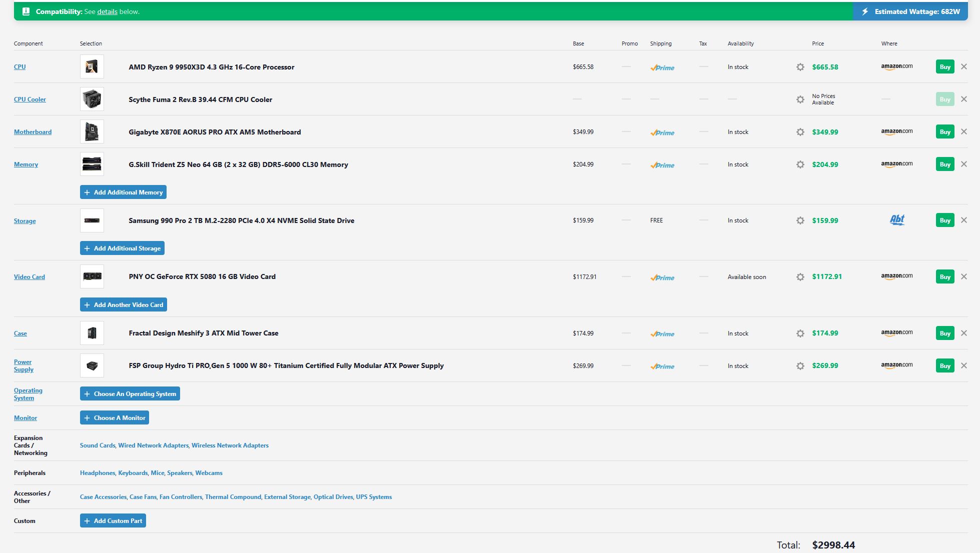Open settings gear for Gigabyte X870E motherboard

pyautogui.click(x=800, y=132)
